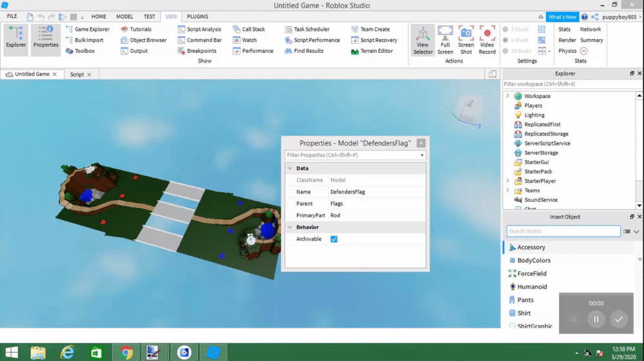Screen dimensions: 644x361
Task: Collapse the Data section
Action: click(x=290, y=168)
